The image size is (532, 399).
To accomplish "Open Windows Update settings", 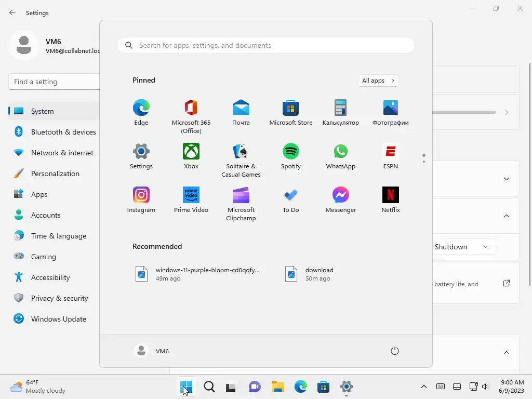I will 54,319.
